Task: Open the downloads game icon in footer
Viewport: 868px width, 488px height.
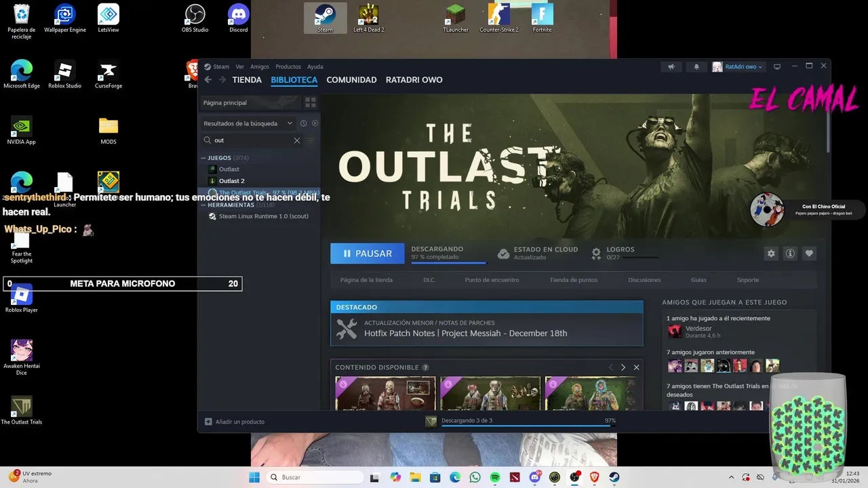Action: coord(431,422)
